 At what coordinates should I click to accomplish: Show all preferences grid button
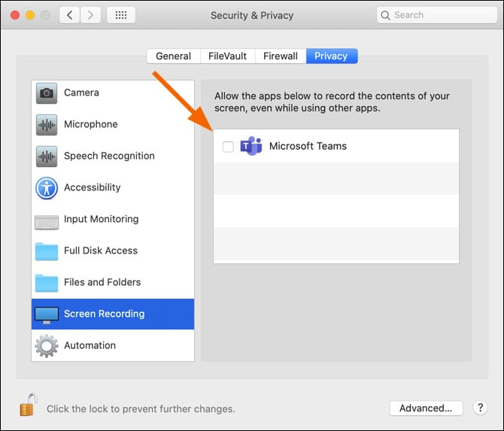click(121, 15)
